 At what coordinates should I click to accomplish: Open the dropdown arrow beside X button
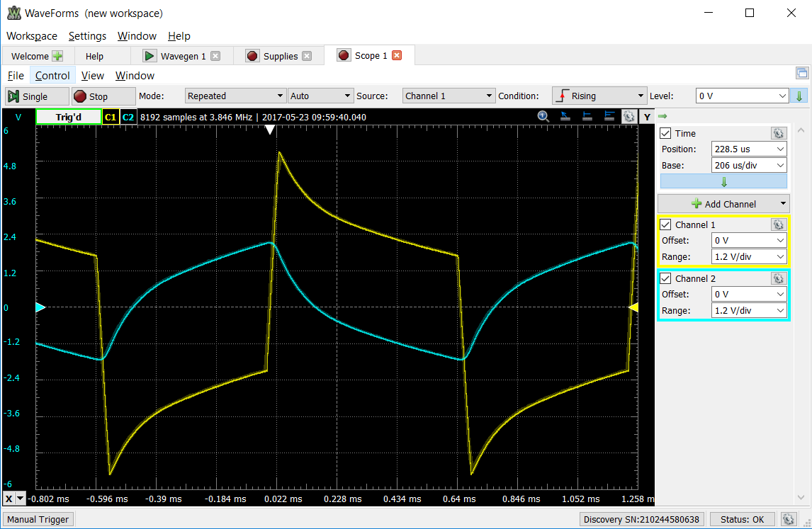(21, 499)
